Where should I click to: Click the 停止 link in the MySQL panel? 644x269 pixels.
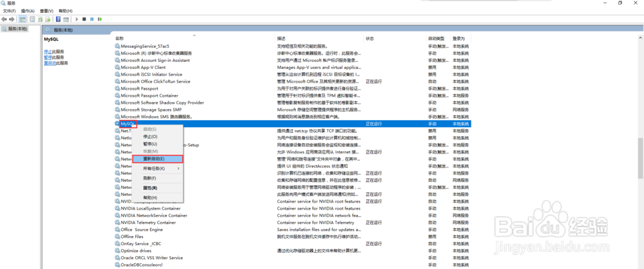point(48,52)
